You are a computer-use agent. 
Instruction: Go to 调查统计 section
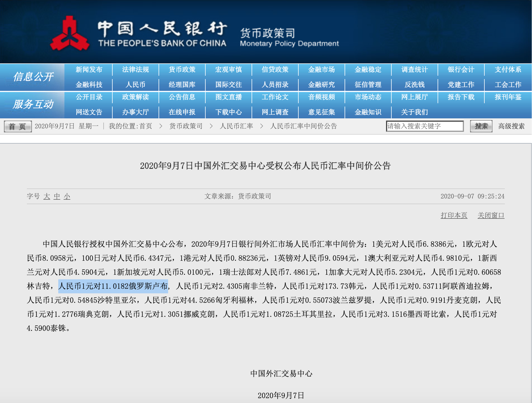tap(414, 70)
